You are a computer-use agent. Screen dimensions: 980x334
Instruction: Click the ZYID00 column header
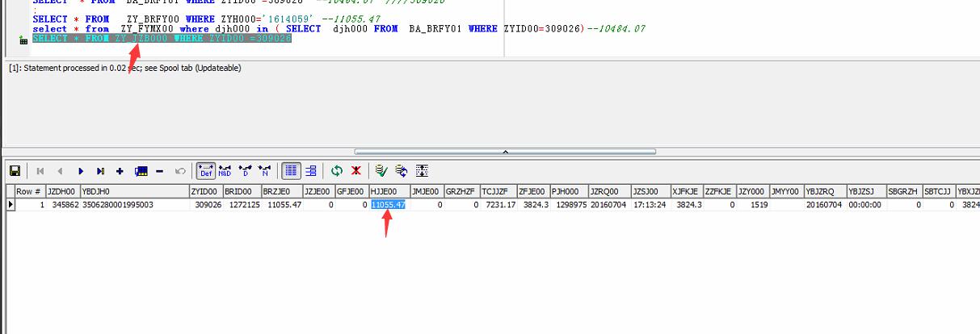click(206, 192)
